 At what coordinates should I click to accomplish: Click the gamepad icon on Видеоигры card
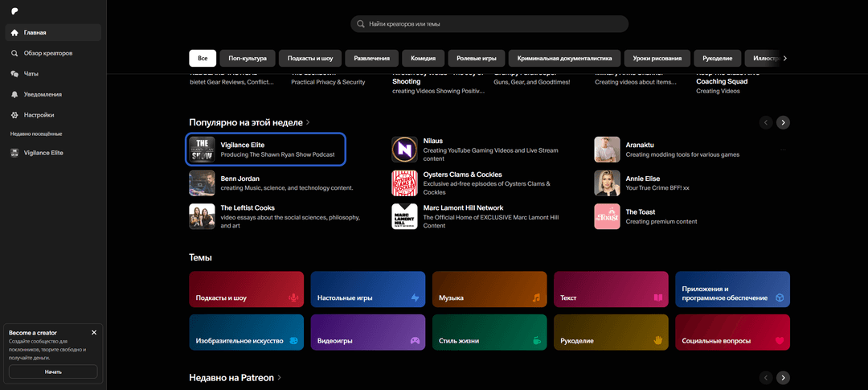(415, 341)
